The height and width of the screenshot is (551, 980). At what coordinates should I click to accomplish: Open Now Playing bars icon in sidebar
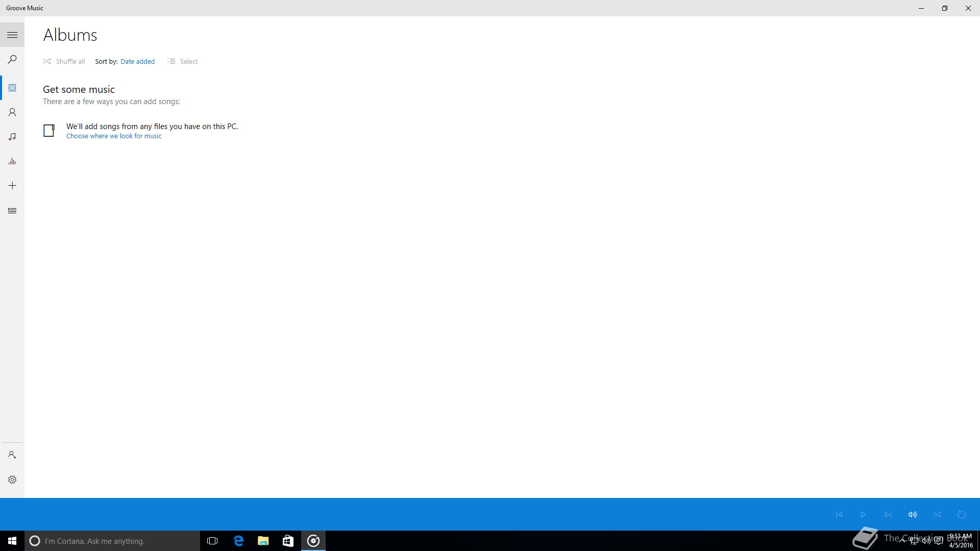[12, 161]
